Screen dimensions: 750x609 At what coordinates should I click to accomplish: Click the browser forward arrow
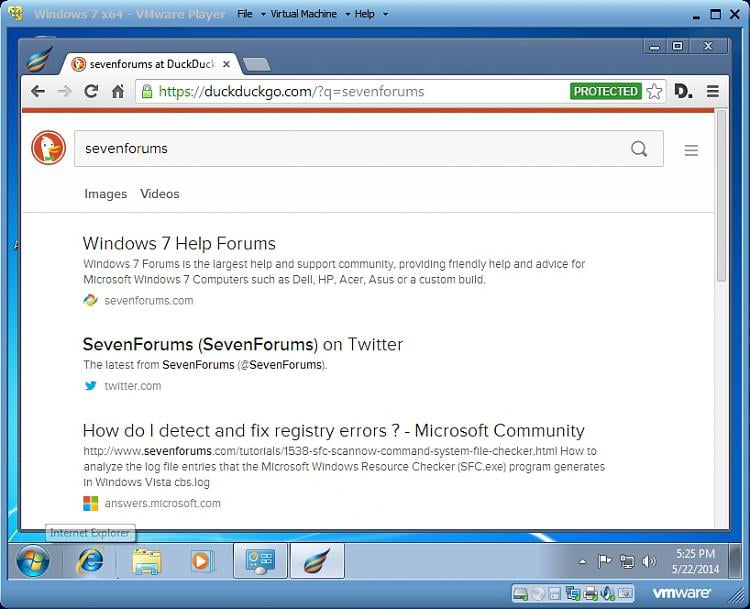click(64, 91)
